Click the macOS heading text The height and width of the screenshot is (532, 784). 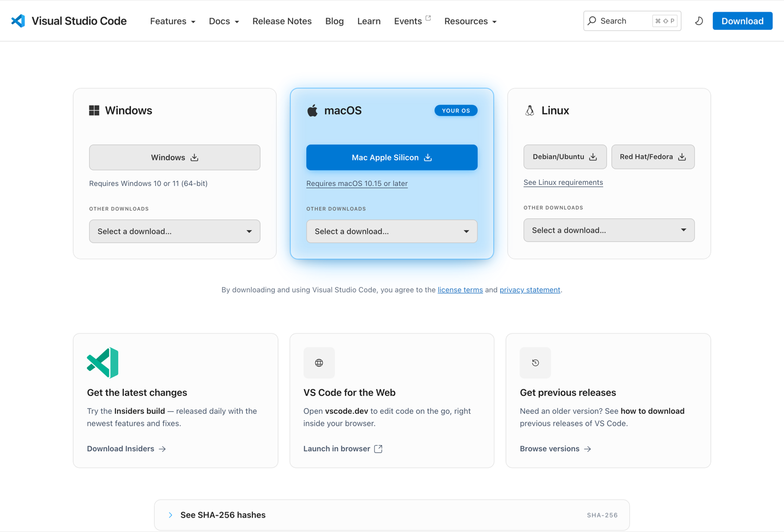point(343,110)
